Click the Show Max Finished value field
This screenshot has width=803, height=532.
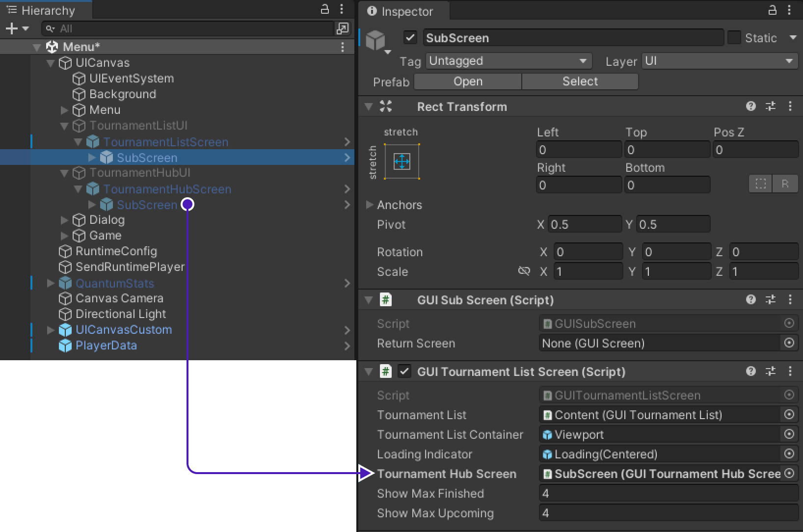(668, 493)
